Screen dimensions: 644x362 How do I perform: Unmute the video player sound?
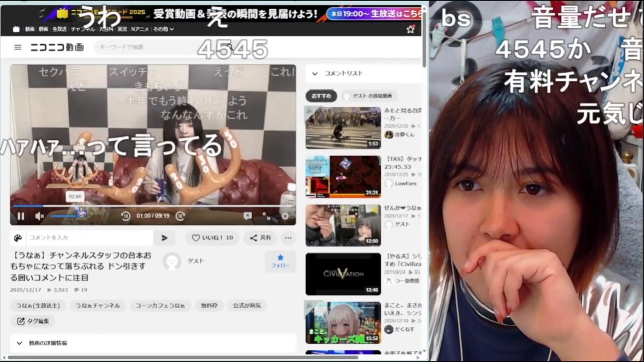click(x=40, y=216)
